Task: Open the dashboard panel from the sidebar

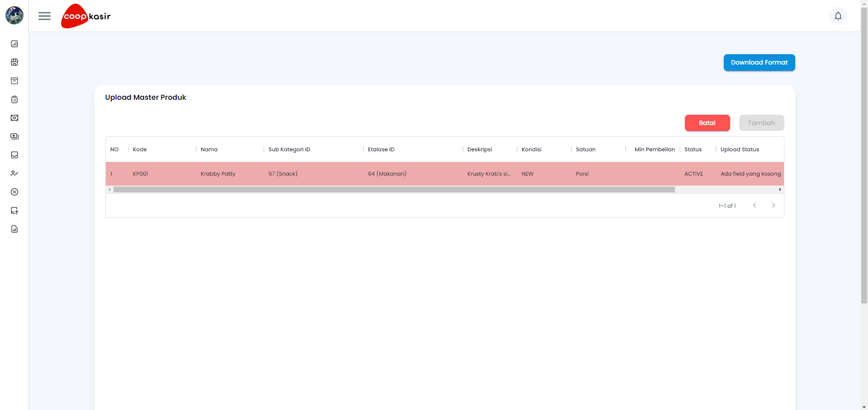Action: [x=14, y=44]
